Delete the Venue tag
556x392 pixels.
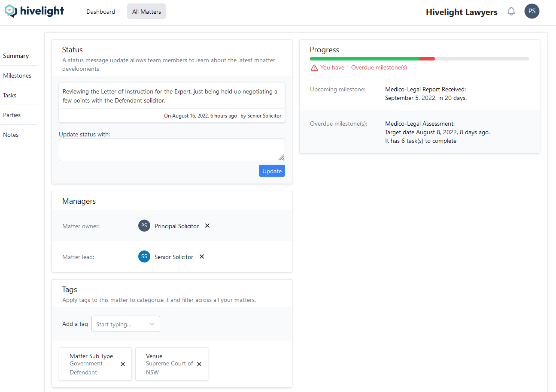199,364
